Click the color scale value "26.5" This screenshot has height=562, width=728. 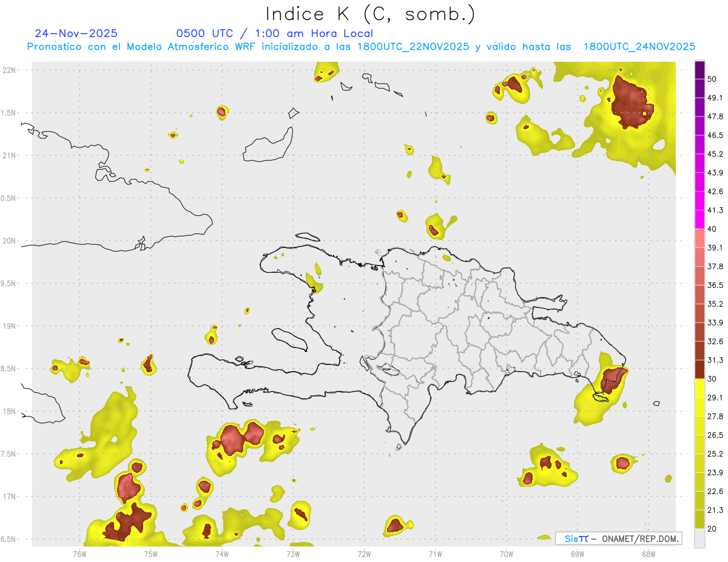coord(715,435)
